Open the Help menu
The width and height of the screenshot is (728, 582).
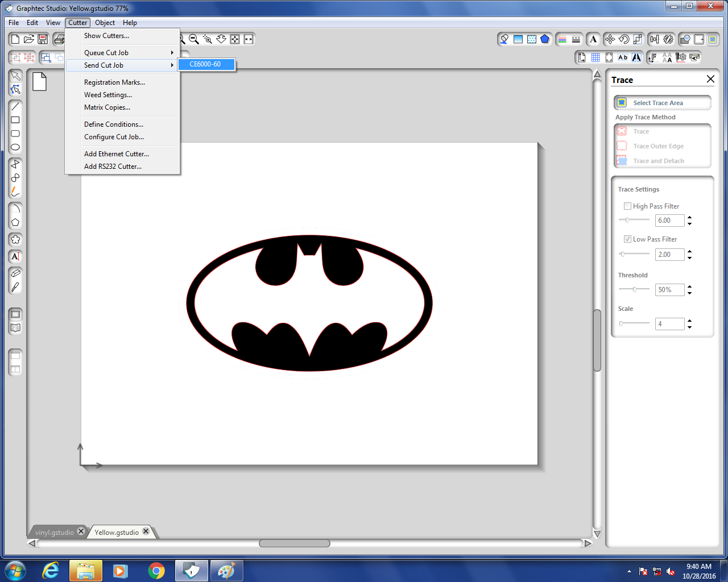tap(130, 23)
